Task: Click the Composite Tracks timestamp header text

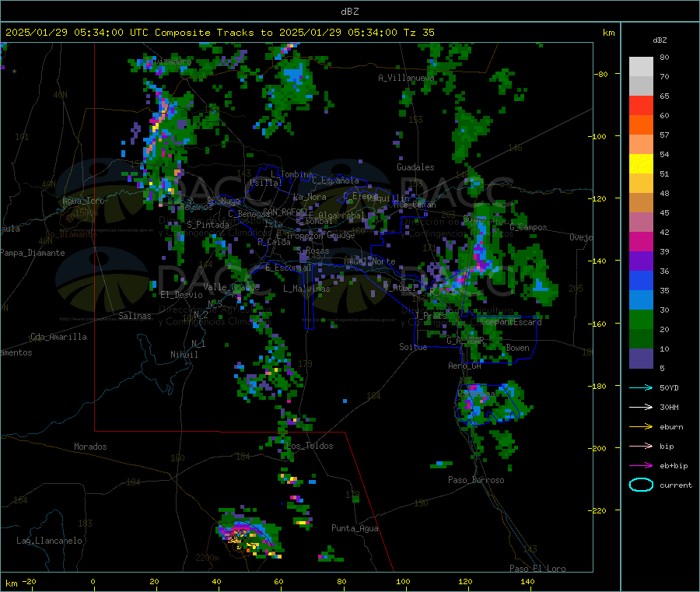Action: (x=219, y=33)
